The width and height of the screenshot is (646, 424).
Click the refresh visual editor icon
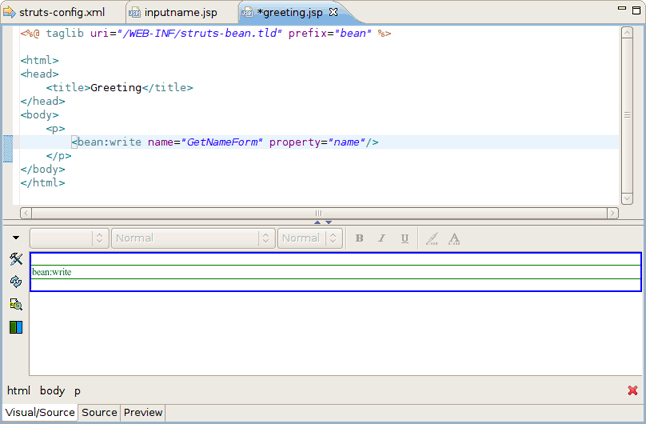16,282
